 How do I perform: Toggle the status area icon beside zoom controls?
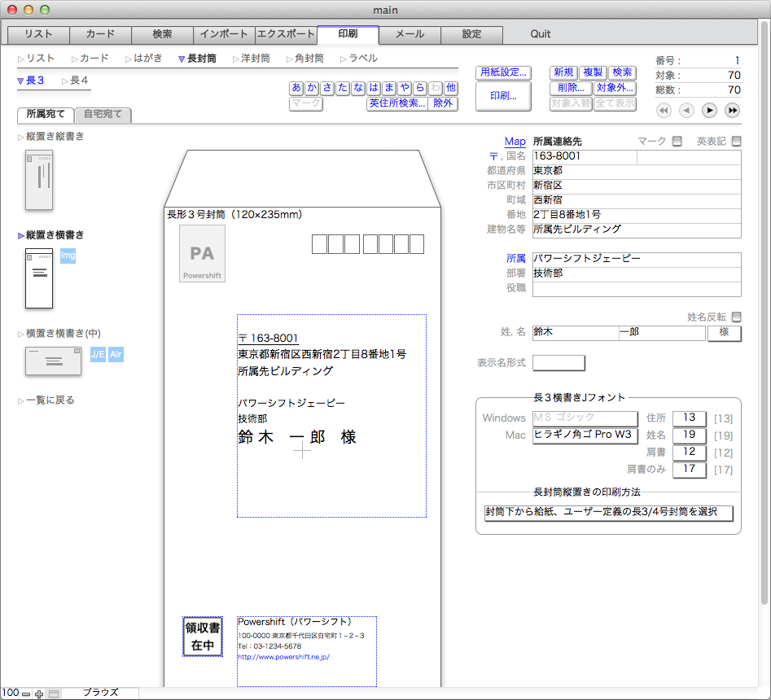pos(54,693)
